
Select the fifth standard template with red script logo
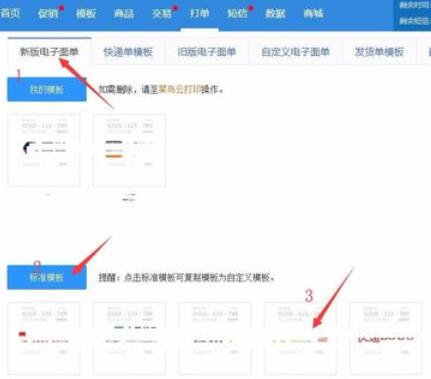coord(386,338)
